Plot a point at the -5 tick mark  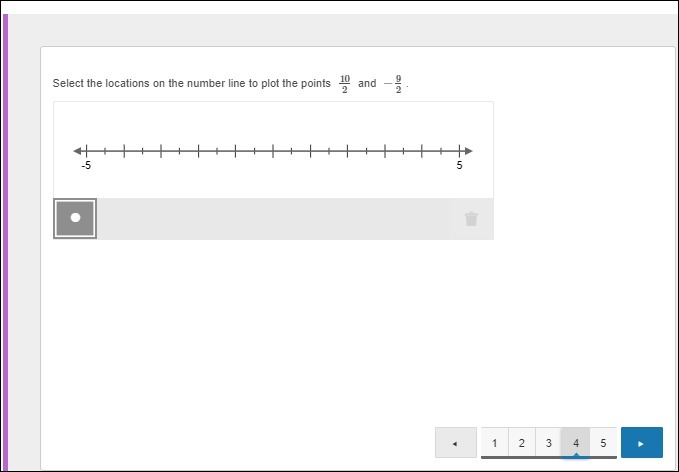tap(86, 151)
